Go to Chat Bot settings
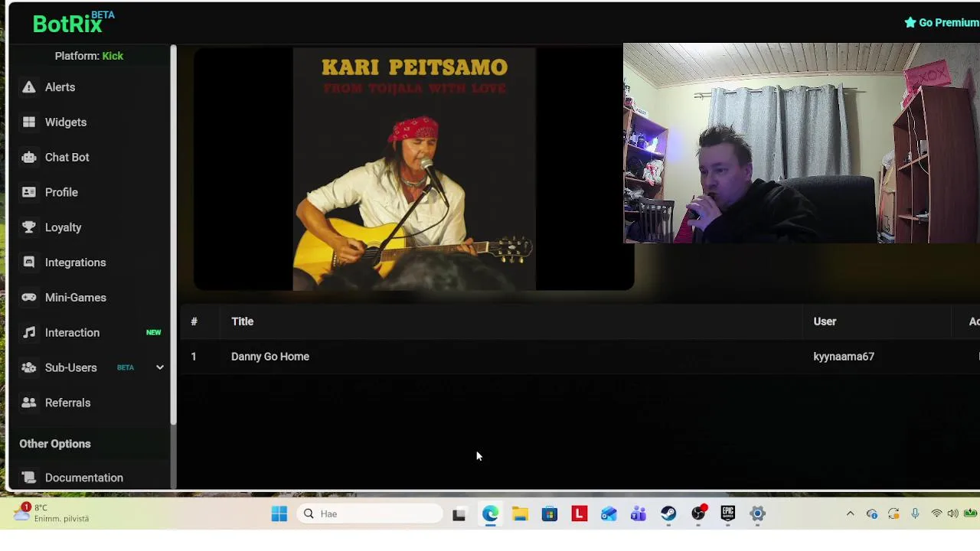980x551 pixels. pyautogui.click(x=67, y=158)
